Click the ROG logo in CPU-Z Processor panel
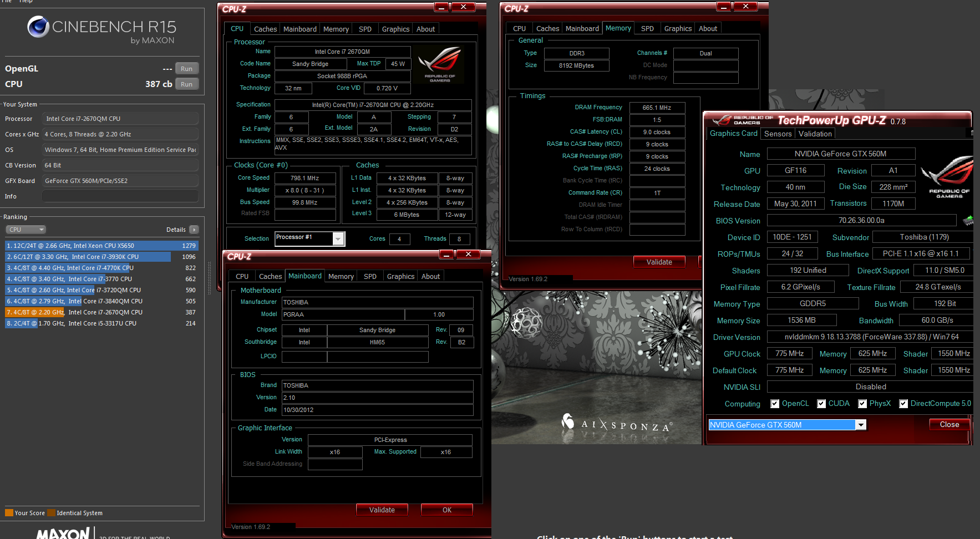980x539 pixels. 440,64
